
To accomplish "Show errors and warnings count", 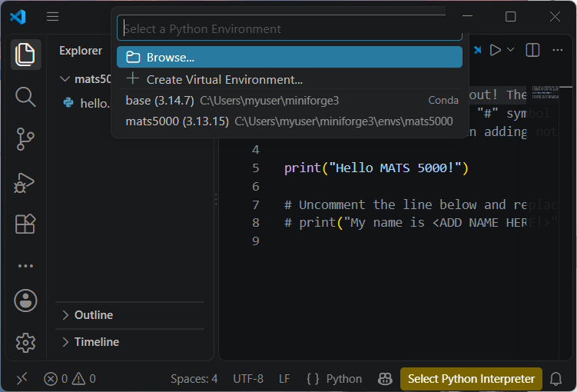I will [x=70, y=378].
